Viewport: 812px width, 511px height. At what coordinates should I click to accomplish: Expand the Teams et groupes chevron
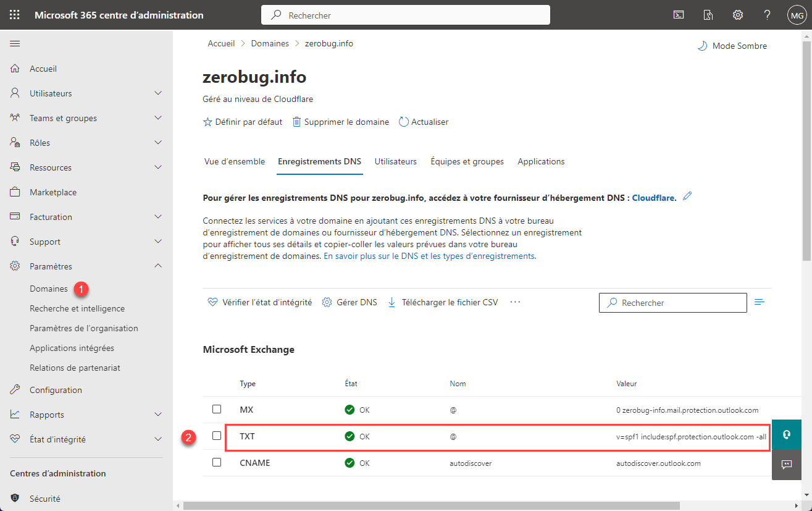coord(158,118)
